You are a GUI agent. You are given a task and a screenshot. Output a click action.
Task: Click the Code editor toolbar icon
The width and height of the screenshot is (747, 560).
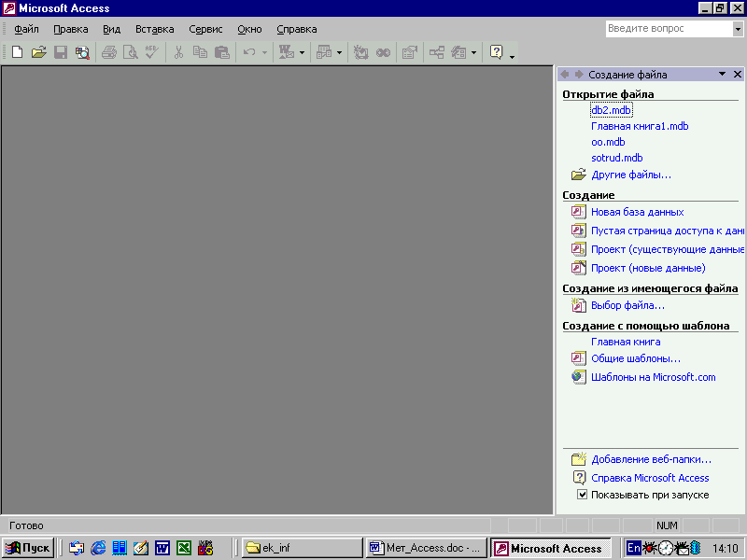point(360,52)
